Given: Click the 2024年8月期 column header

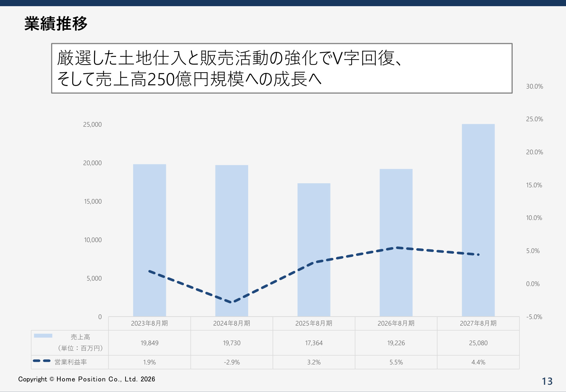Looking at the screenshot, I should [232, 323].
